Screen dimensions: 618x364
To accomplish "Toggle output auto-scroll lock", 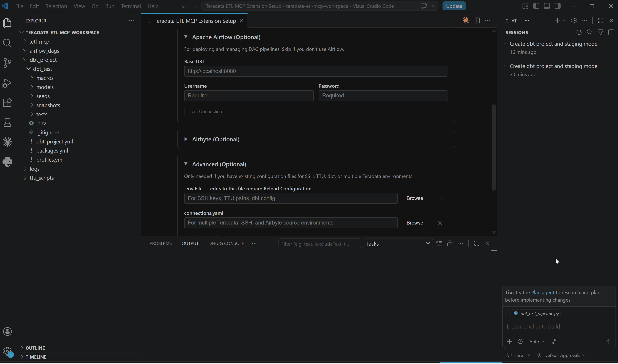I will [450, 243].
